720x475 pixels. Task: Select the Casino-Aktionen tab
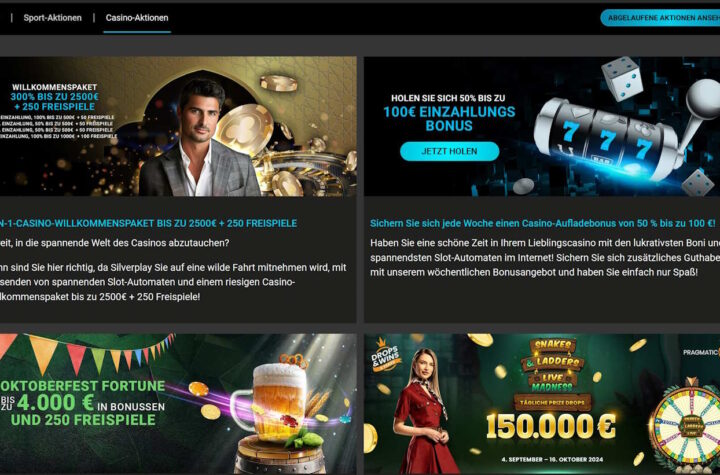tap(137, 18)
